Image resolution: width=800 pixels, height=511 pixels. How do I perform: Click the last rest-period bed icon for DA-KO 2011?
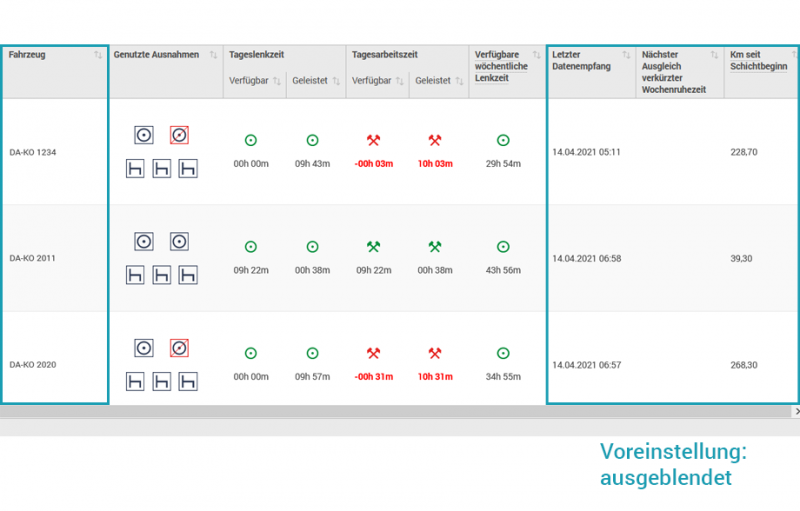(x=187, y=274)
